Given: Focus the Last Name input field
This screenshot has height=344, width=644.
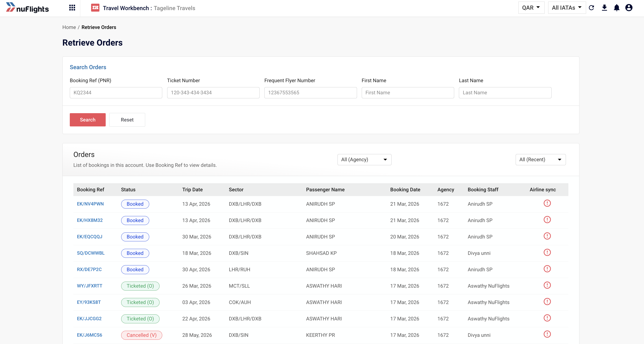Looking at the screenshot, I should pyautogui.click(x=505, y=93).
